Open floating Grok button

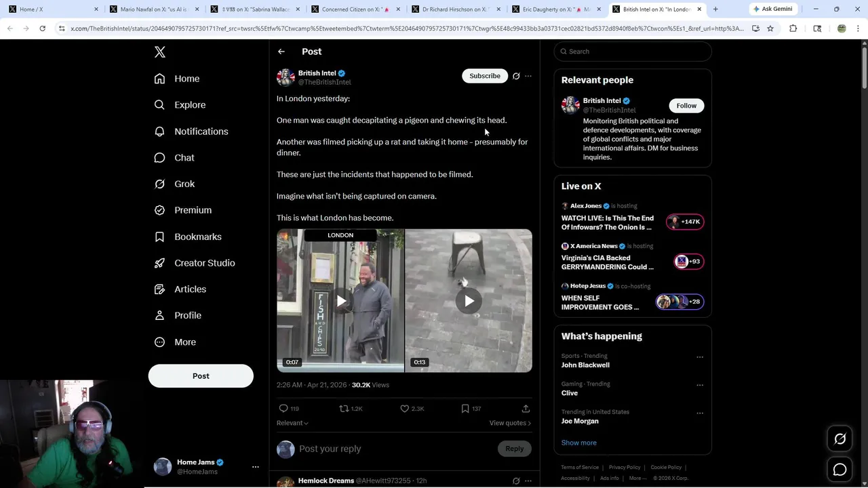[x=840, y=439]
